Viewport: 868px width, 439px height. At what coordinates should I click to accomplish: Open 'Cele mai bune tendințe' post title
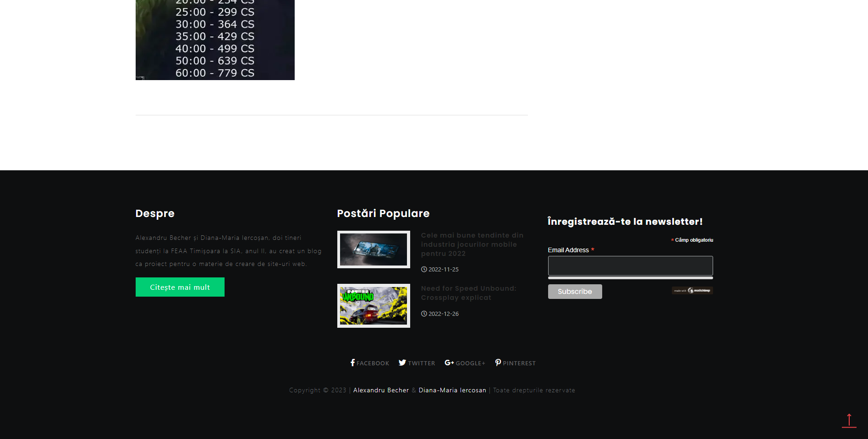[x=472, y=244]
